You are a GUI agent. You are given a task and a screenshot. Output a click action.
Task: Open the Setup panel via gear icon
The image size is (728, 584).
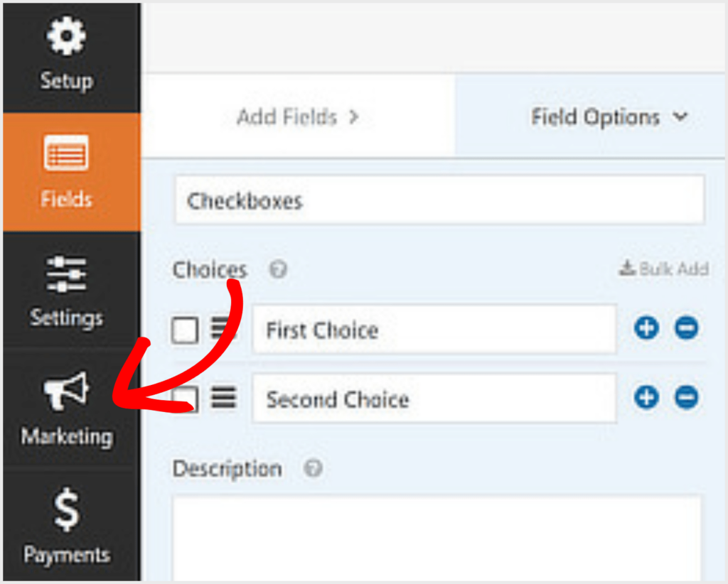point(65,35)
